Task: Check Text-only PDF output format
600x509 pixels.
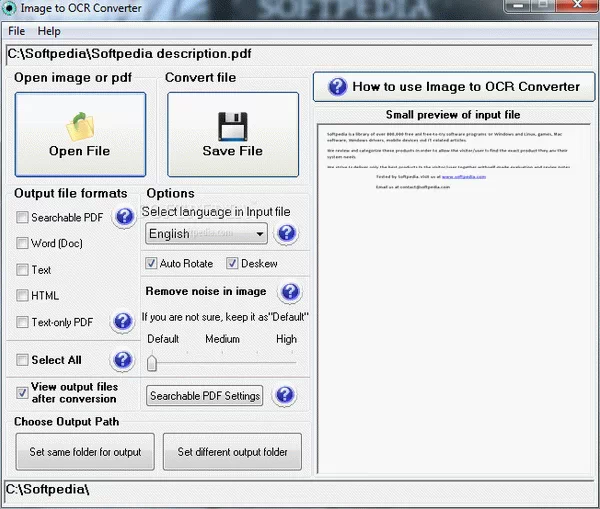Action: (x=22, y=322)
